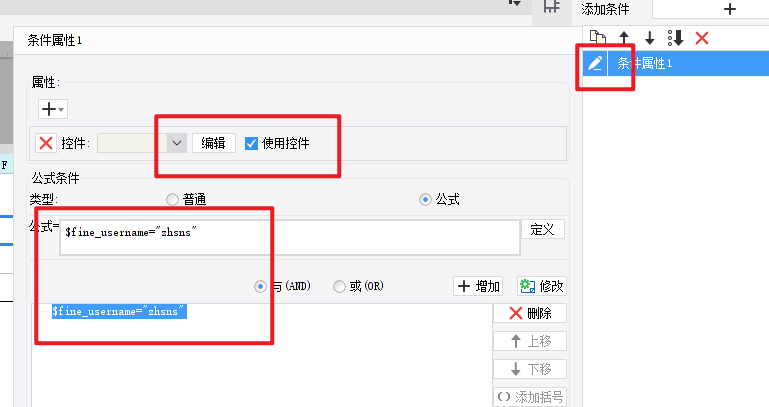769x407 pixels.
Task: Add a new condition with plus icon
Action: point(730,9)
